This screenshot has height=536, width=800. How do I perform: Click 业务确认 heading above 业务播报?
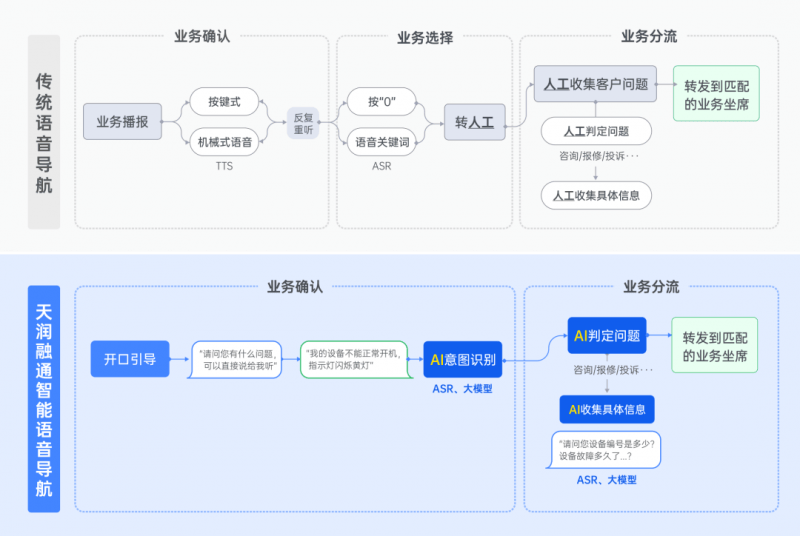click(202, 37)
